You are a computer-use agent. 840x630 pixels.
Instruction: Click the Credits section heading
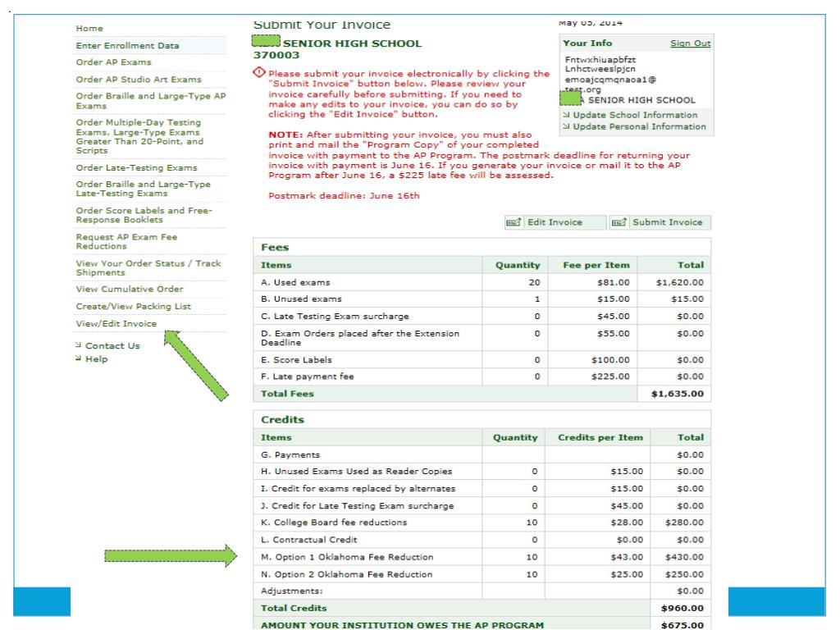282,420
